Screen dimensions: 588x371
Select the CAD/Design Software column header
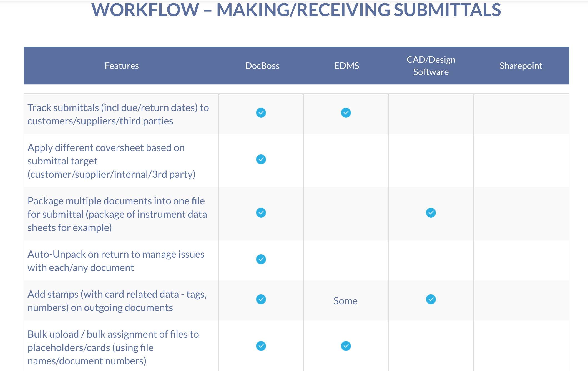point(431,66)
